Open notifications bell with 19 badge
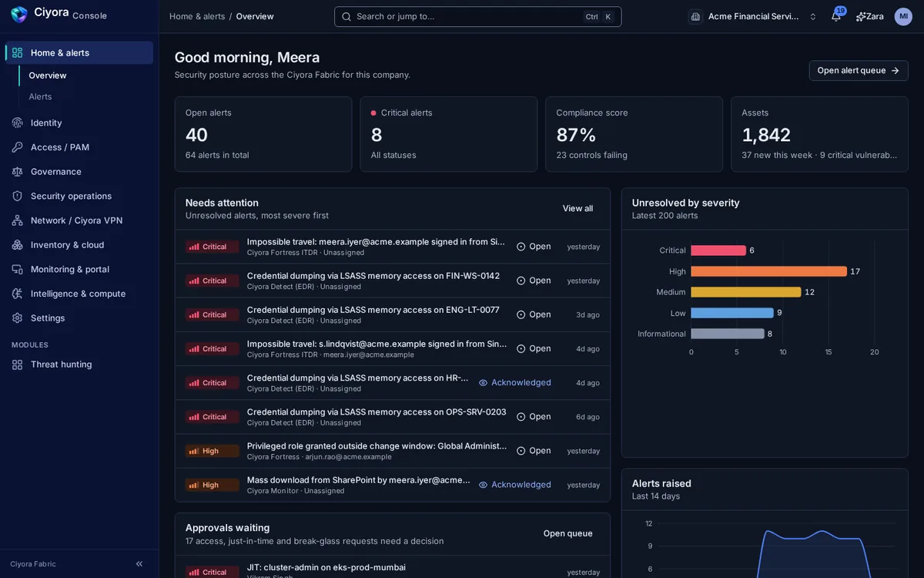The image size is (924, 578). coord(835,16)
